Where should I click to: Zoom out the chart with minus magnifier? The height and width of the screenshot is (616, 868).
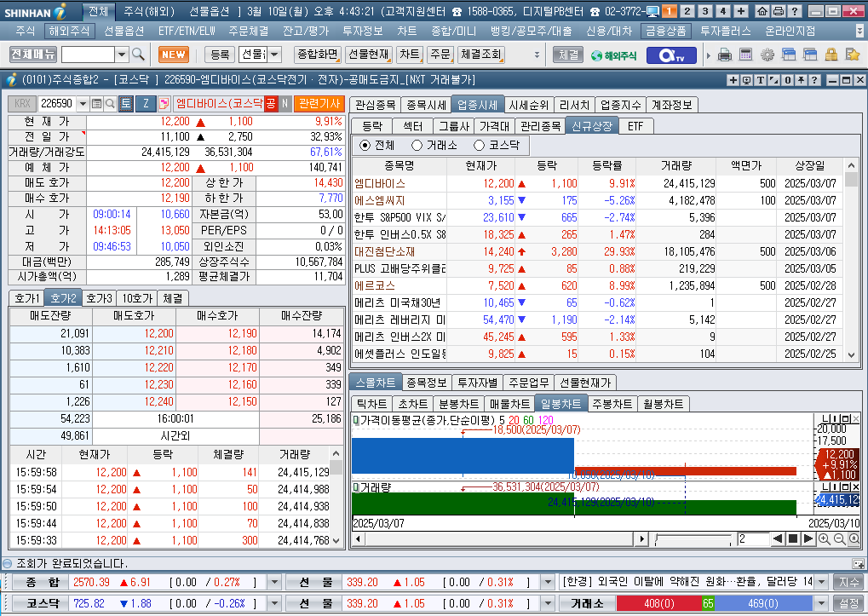[x=839, y=539]
